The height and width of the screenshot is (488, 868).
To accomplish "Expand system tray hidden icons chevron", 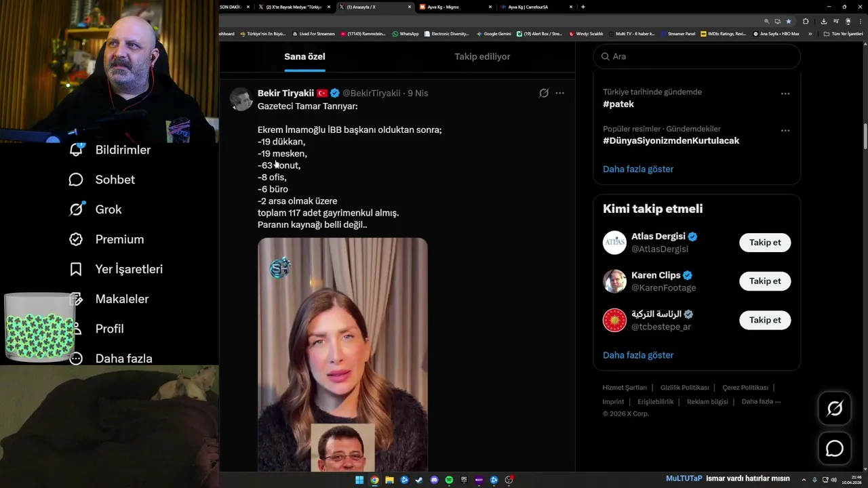I will point(804,480).
